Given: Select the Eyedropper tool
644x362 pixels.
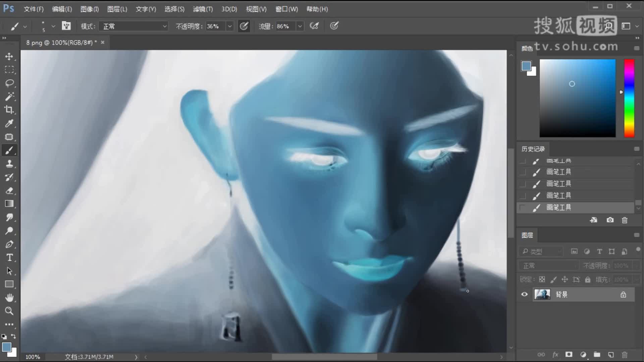Looking at the screenshot, I should click(9, 123).
